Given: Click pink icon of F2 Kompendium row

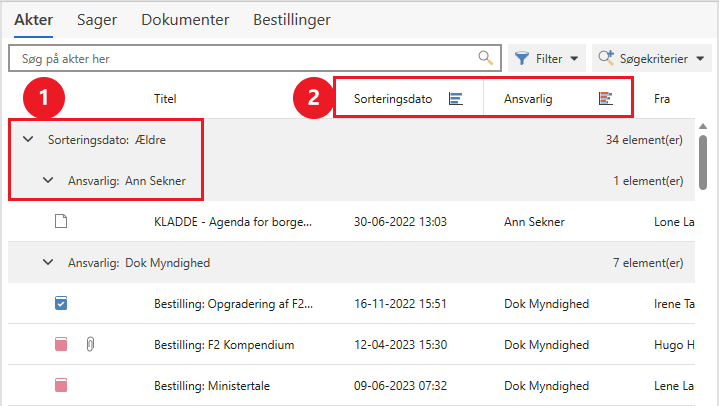Looking at the screenshot, I should [x=61, y=344].
